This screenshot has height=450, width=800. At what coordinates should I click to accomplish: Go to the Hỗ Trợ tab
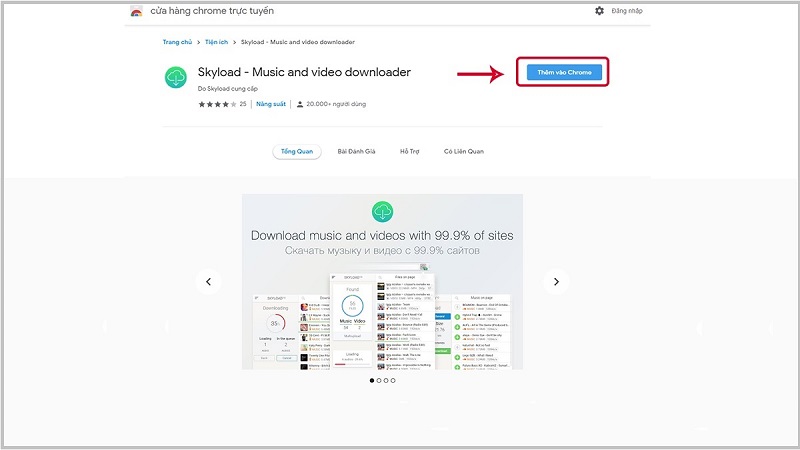click(410, 151)
